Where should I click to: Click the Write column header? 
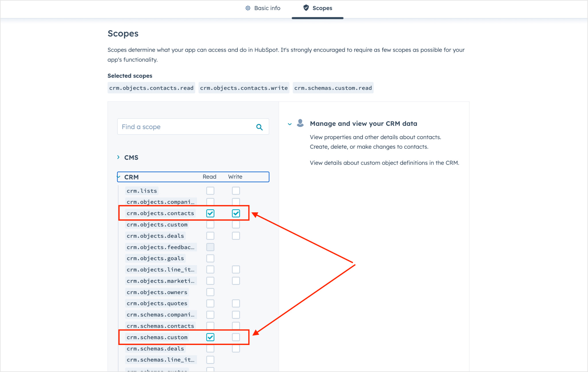click(x=235, y=177)
